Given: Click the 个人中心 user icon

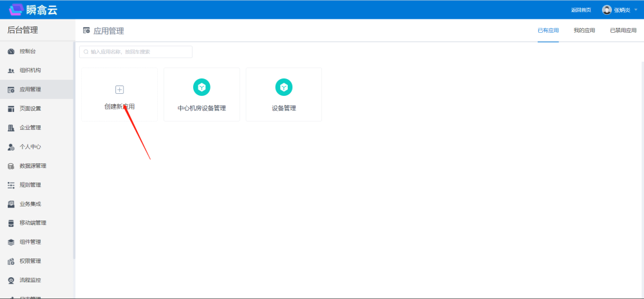Looking at the screenshot, I should click(x=11, y=147).
